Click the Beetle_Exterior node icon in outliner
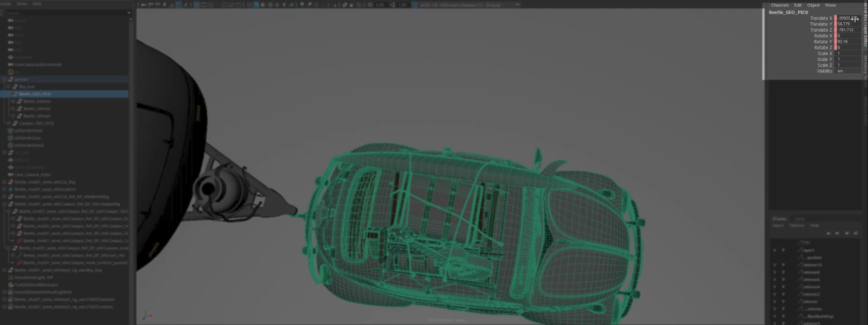 click(20, 101)
